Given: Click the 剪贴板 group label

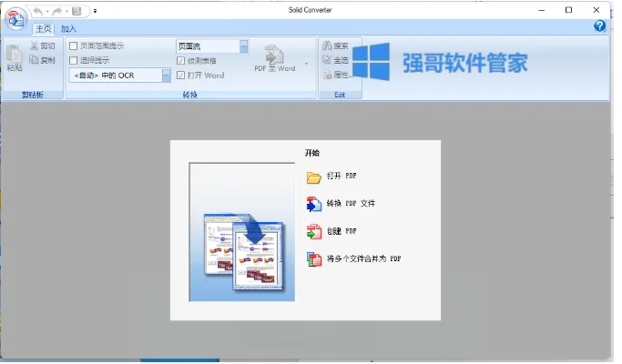Looking at the screenshot, I should tap(33, 95).
